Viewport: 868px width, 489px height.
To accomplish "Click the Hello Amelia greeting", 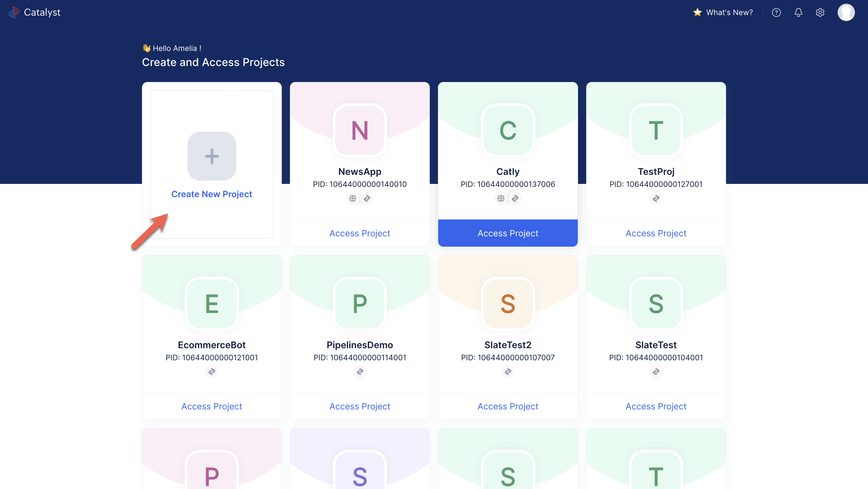I will point(172,48).
